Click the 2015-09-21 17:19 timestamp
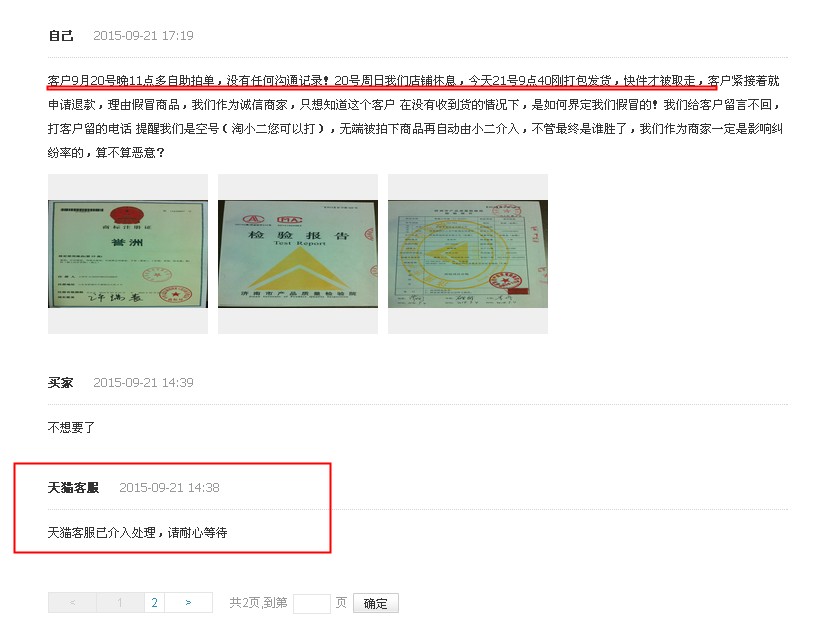Image resolution: width=824 pixels, height=642 pixels. [x=143, y=36]
